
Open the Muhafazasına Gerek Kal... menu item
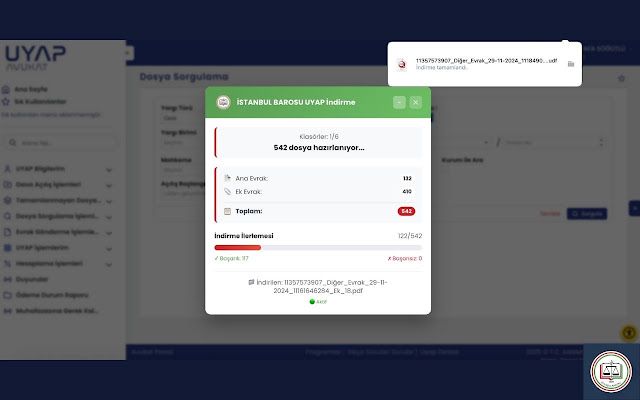click(x=57, y=311)
